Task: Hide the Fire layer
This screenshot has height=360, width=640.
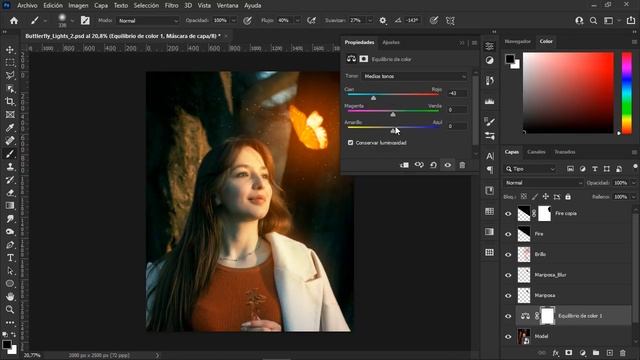Action: (508, 234)
